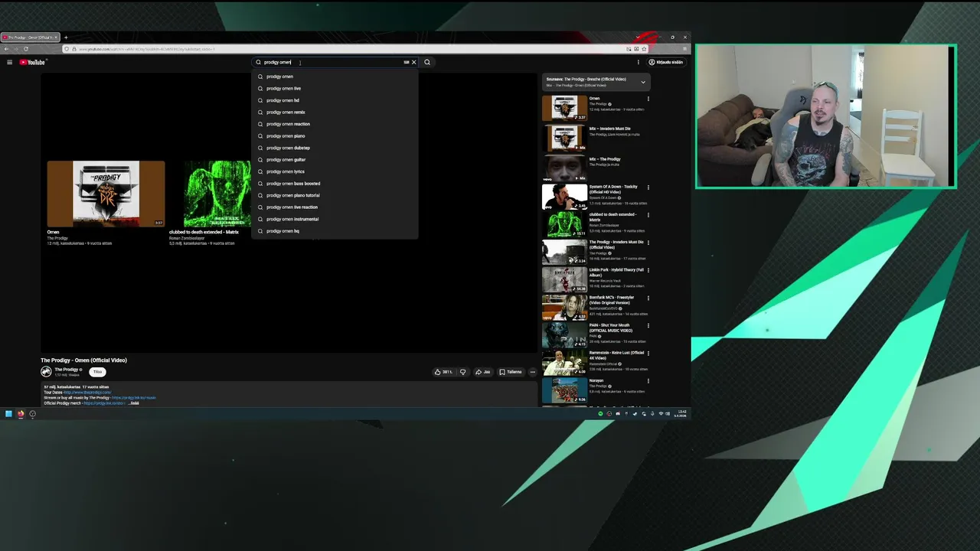Screen dimensions: 980x551
Task: Choose first suggestion 'prodigy omen'
Action: (335, 77)
